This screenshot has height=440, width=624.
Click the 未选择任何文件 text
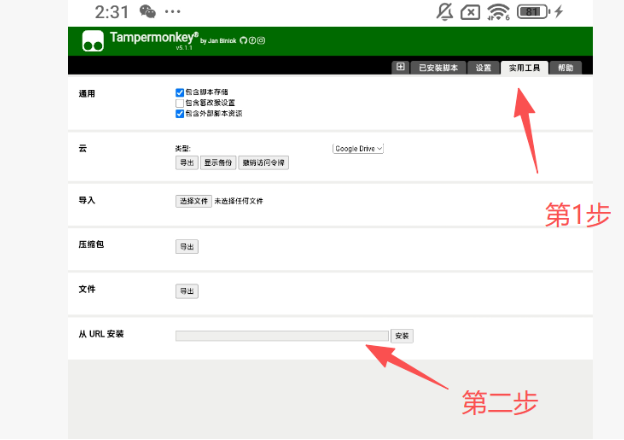239,201
